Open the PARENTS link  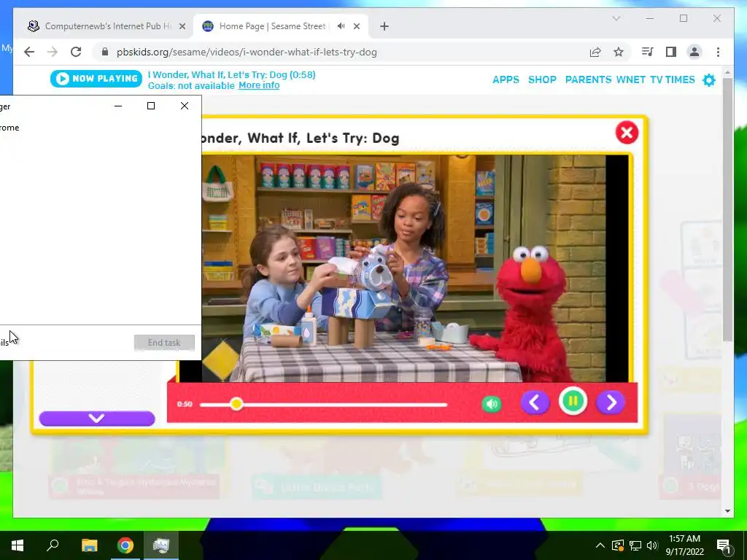click(x=588, y=79)
